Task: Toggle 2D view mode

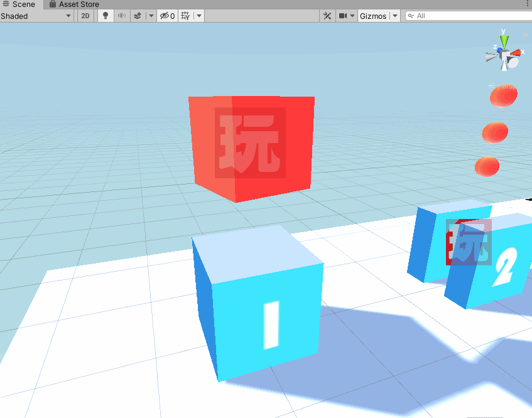Action: [x=85, y=16]
